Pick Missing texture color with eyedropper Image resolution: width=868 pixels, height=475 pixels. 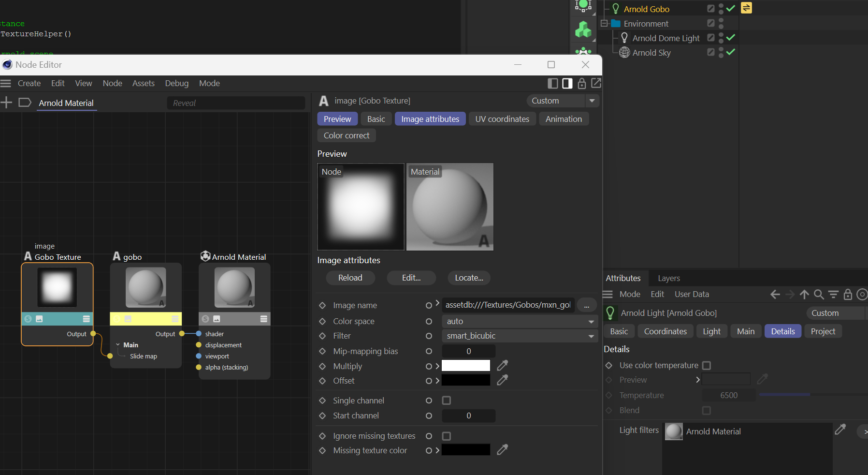503,450
